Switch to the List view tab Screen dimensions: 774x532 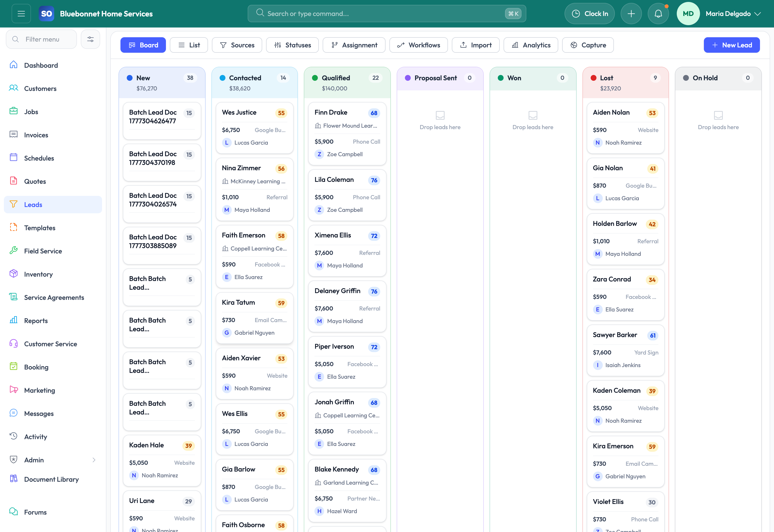189,45
